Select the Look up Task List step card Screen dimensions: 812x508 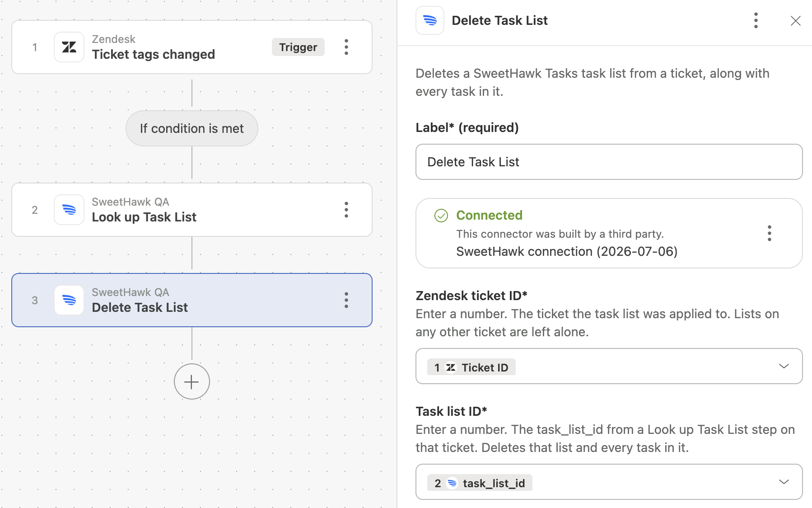coord(192,210)
